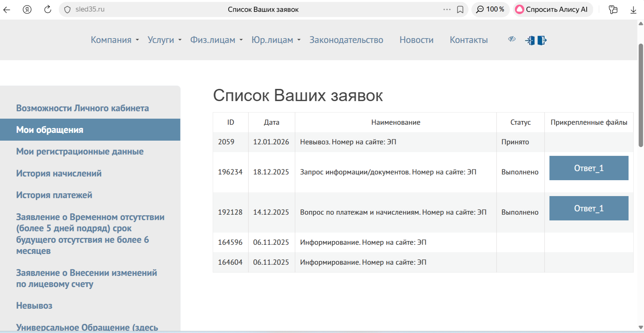Image resolution: width=644 pixels, height=333 pixels.
Task: Click the login door icon in the header
Action: pyautogui.click(x=530, y=41)
